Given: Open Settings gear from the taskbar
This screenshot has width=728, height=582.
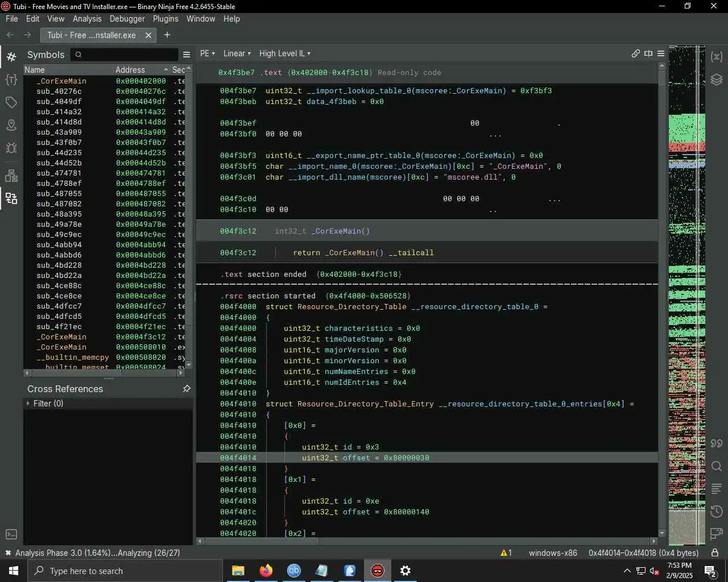Looking at the screenshot, I should point(406,571).
